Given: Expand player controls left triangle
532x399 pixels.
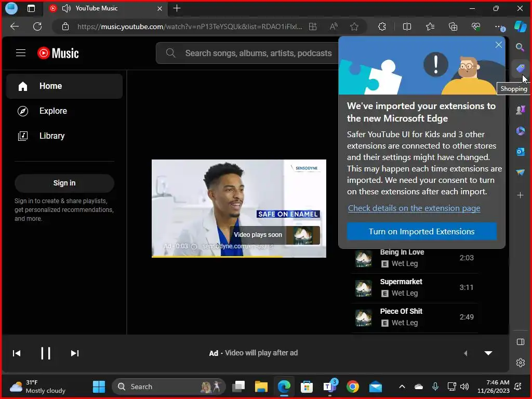Looking at the screenshot, I should coord(466,353).
